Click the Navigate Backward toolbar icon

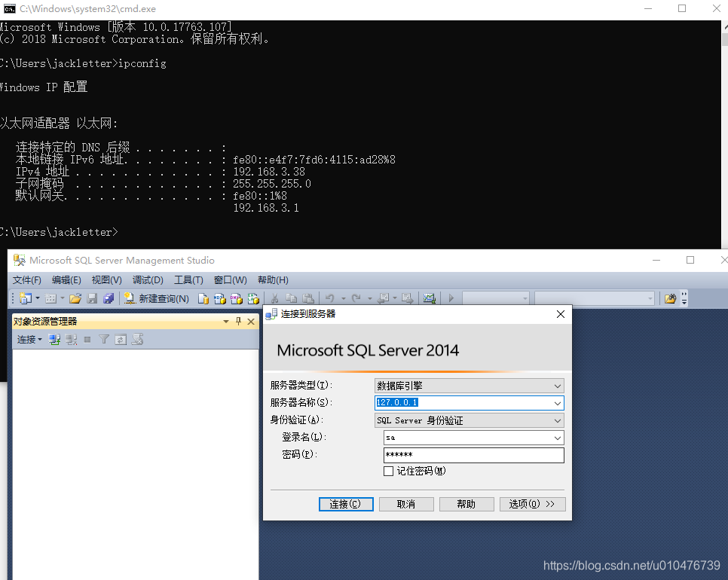[384, 298]
